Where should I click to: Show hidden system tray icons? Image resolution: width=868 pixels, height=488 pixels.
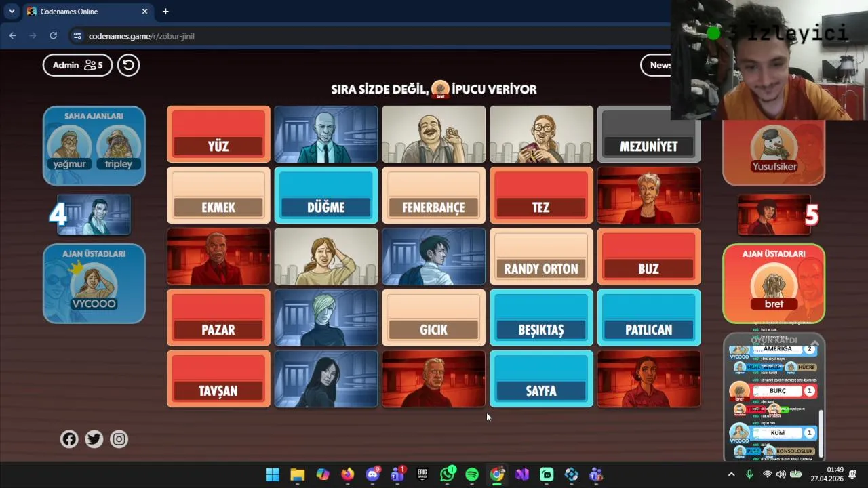point(731,474)
